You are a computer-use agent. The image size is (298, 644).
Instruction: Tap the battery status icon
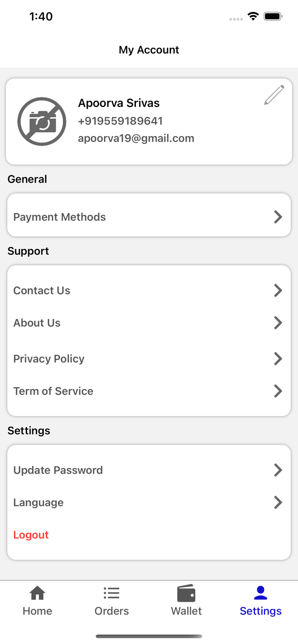coord(273,16)
